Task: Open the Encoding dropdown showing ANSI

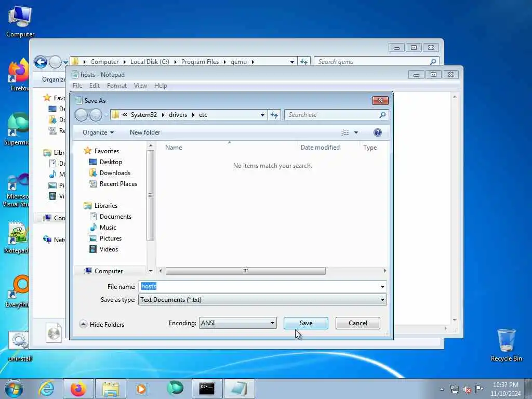Action: (x=237, y=323)
